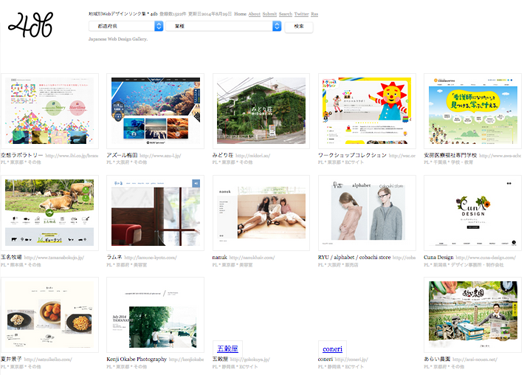523x375 pixels.
Task: Open the Submit navigation link
Action: click(x=270, y=14)
